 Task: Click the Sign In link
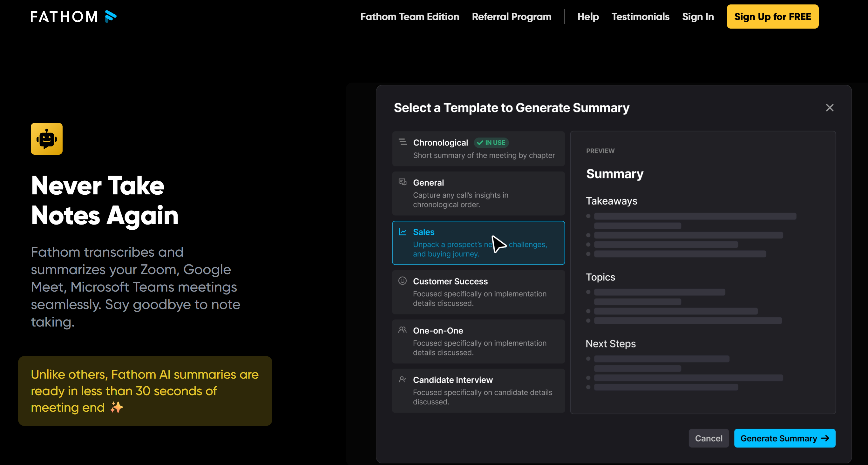coord(698,17)
